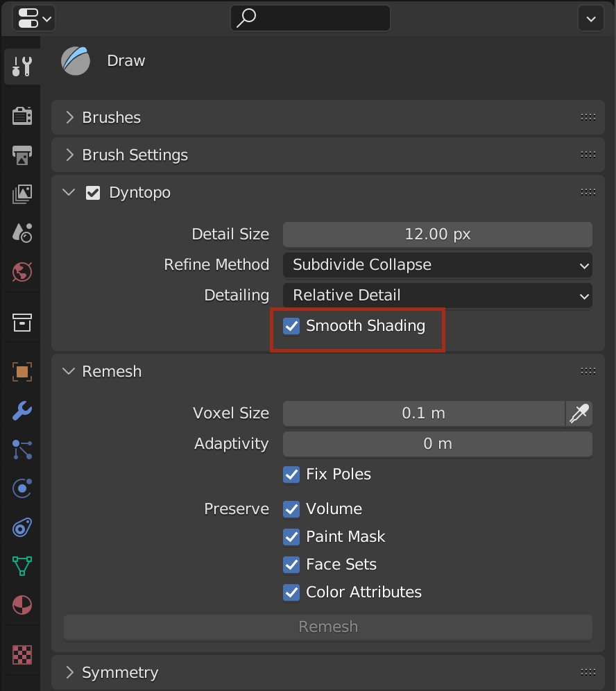Open Object properties icon
The height and width of the screenshot is (691, 616).
tap(22, 372)
